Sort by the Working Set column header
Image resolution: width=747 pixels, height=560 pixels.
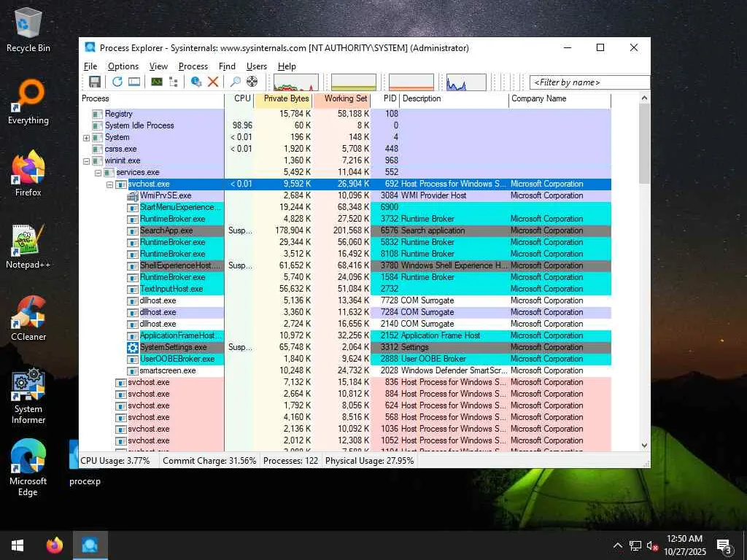pos(341,98)
